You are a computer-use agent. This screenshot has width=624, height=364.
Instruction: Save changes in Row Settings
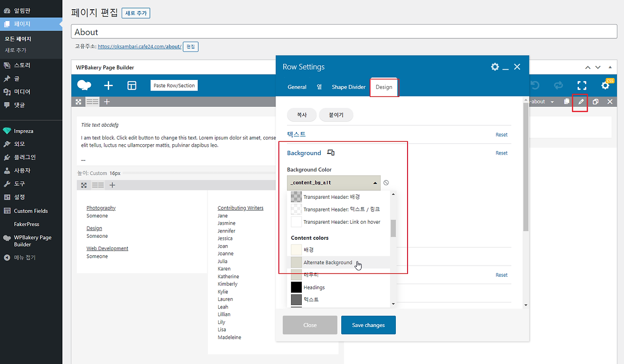[x=368, y=325]
